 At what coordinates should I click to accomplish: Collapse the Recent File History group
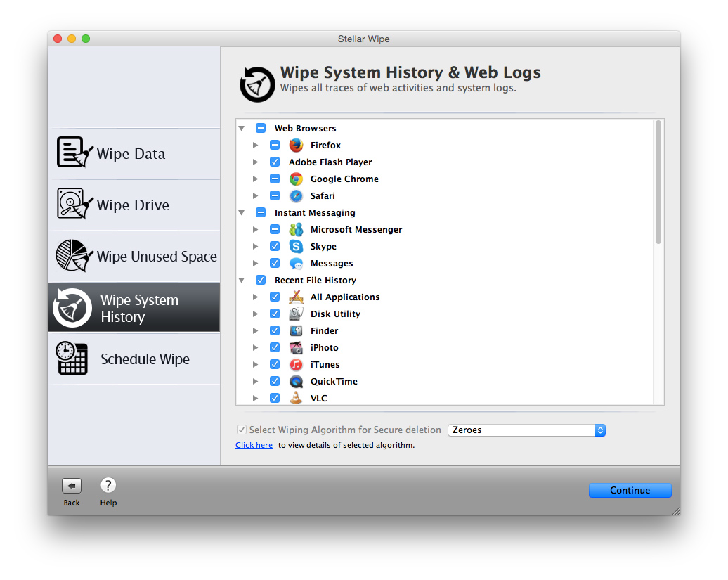point(242,280)
